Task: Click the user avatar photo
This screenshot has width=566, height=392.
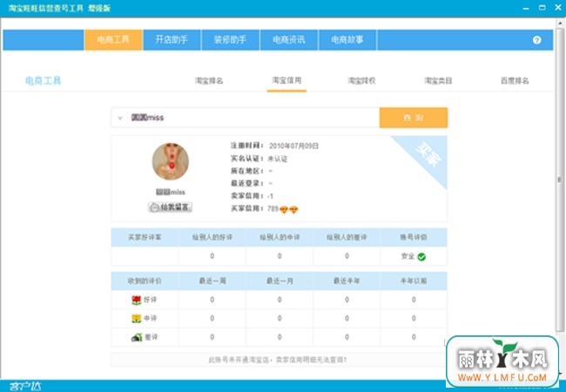Action: [x=171, y=161]
